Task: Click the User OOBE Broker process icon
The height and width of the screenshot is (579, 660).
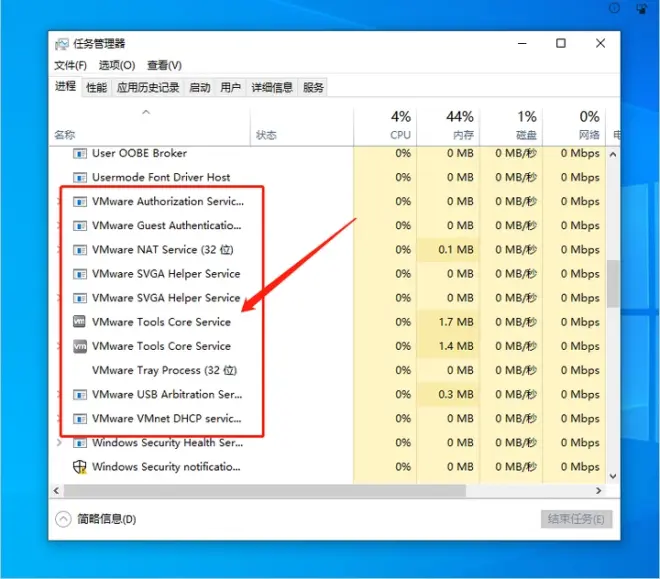Action: click(x=80, y=154)
